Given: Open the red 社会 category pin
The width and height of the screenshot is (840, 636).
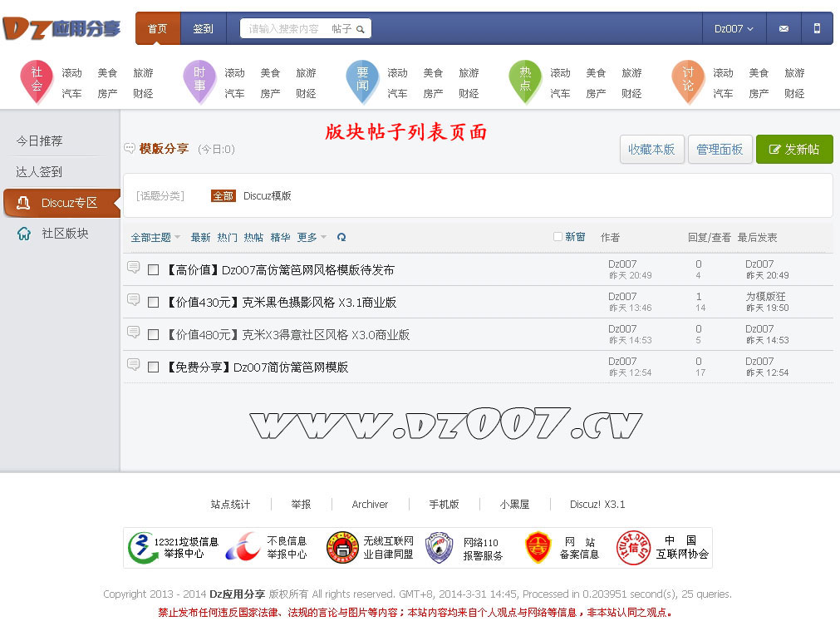Looking at the screenshot, I should (x=37, y=81).
